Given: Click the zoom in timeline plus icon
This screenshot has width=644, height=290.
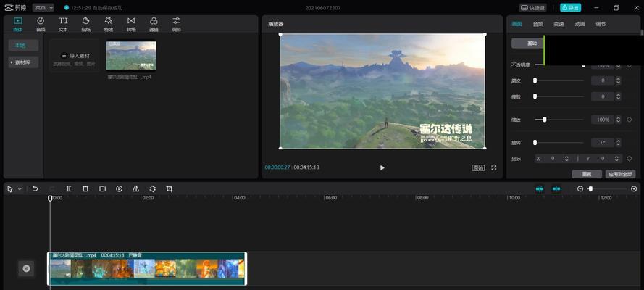Looking at the screenshot, I should click(634, 189).
